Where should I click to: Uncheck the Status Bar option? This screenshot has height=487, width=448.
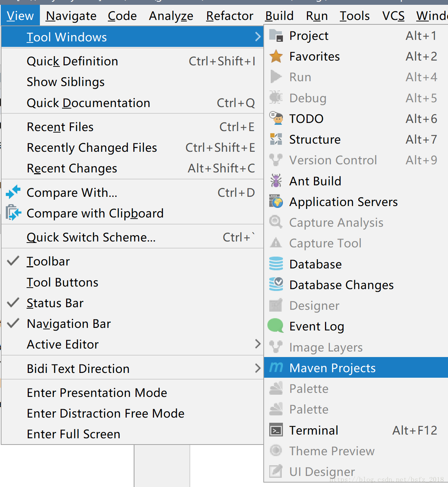13,303
